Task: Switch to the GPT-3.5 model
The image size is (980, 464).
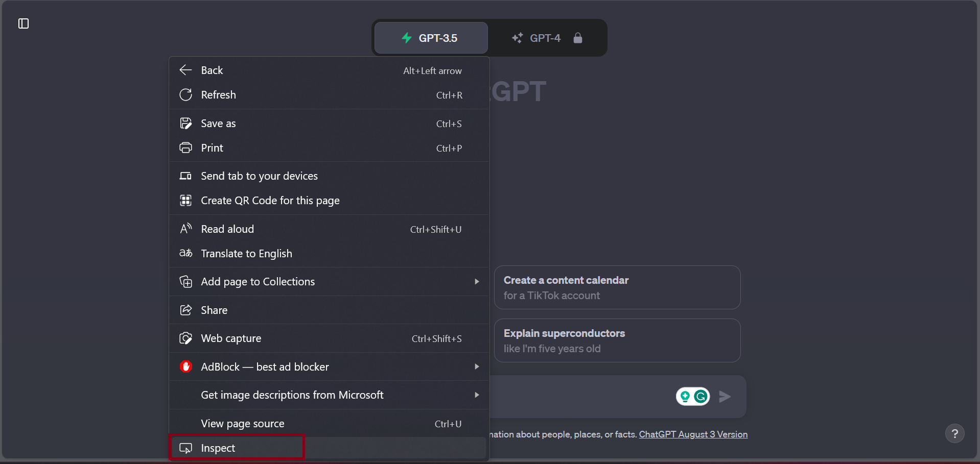Action: [x=431, y=38]
